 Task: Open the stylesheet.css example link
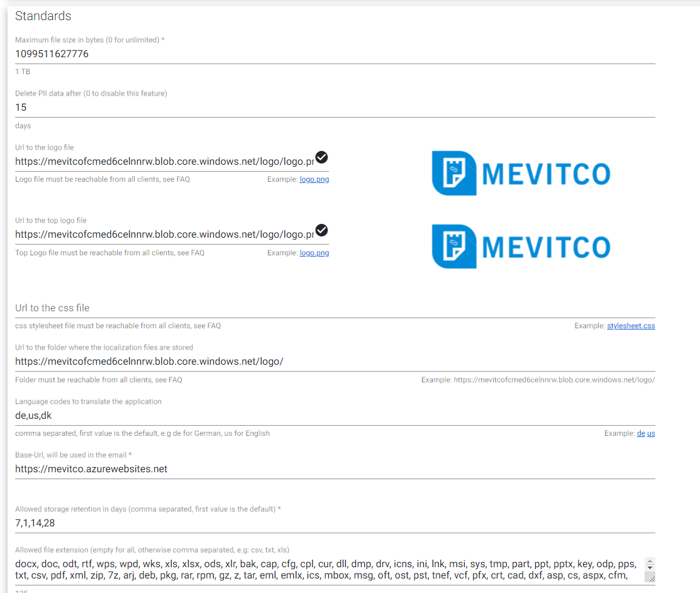pos(631,326)
